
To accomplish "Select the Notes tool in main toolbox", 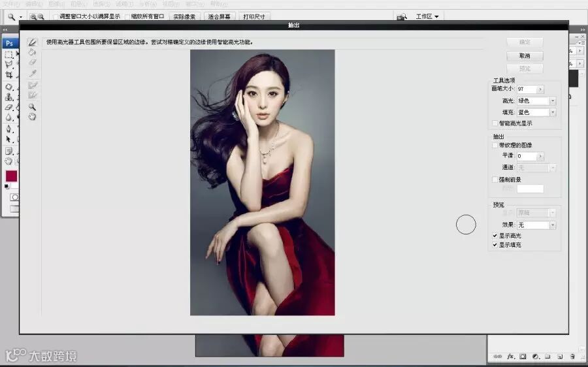I will (8, 152).
